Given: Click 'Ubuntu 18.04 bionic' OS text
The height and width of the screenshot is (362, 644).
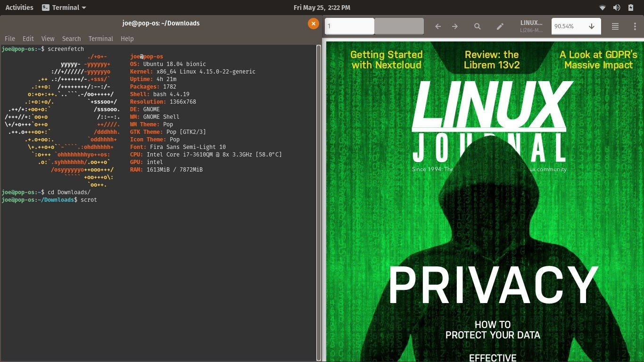Looking at the screenshot, I should [174, 64].
